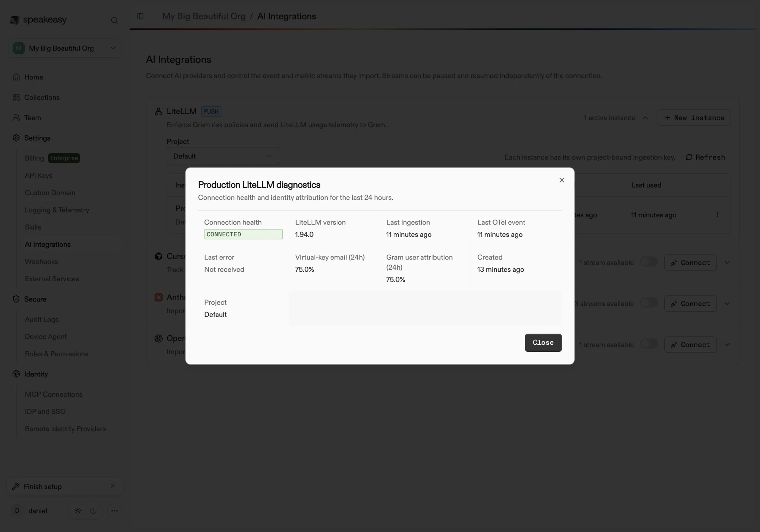
Task: Click the LiteLLM version 1.94.0 value
Action: click(304, 234)
